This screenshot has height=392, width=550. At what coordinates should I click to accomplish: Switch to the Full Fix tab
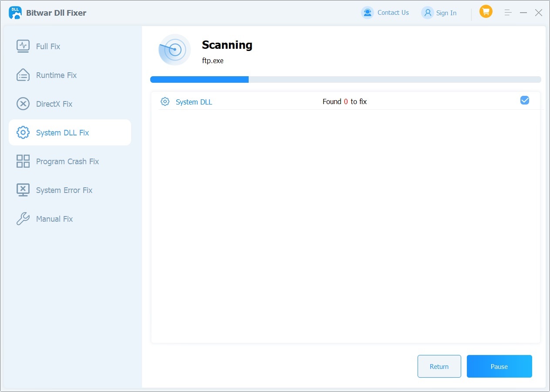pos(70,46)
